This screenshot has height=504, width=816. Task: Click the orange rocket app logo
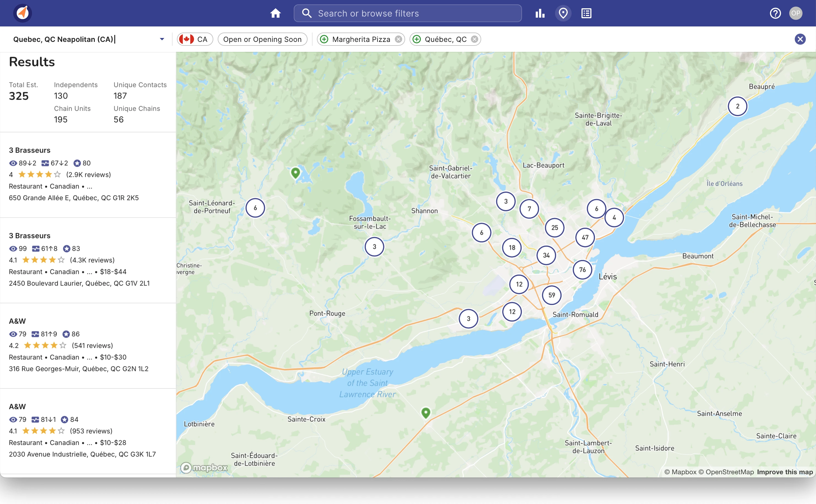(x=23, y=13)
